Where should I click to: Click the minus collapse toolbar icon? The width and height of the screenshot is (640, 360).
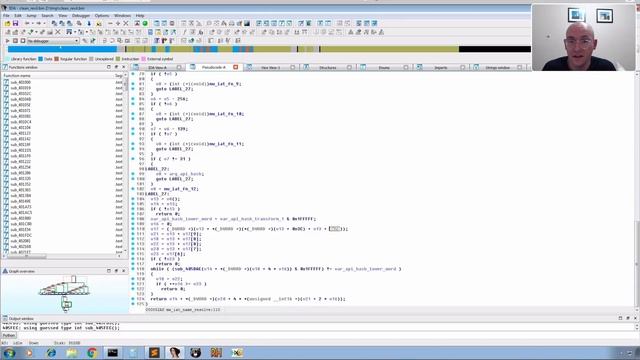pyautogui.click(x=110, y=24)
